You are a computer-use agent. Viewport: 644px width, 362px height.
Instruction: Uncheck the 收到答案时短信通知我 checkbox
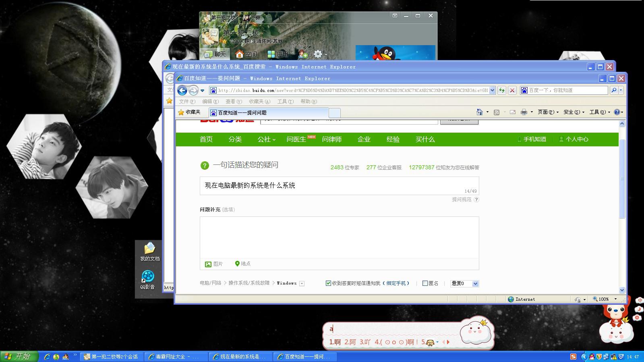pos(328,283)
